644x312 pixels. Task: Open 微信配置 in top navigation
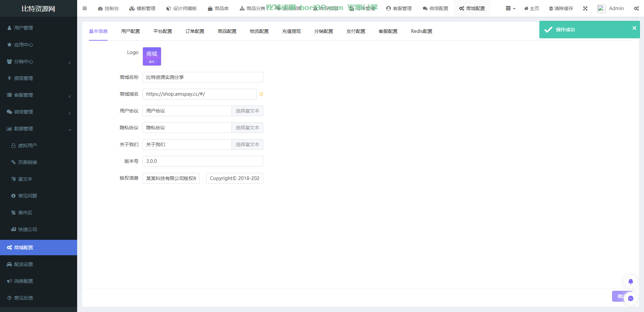pos(435,8)
